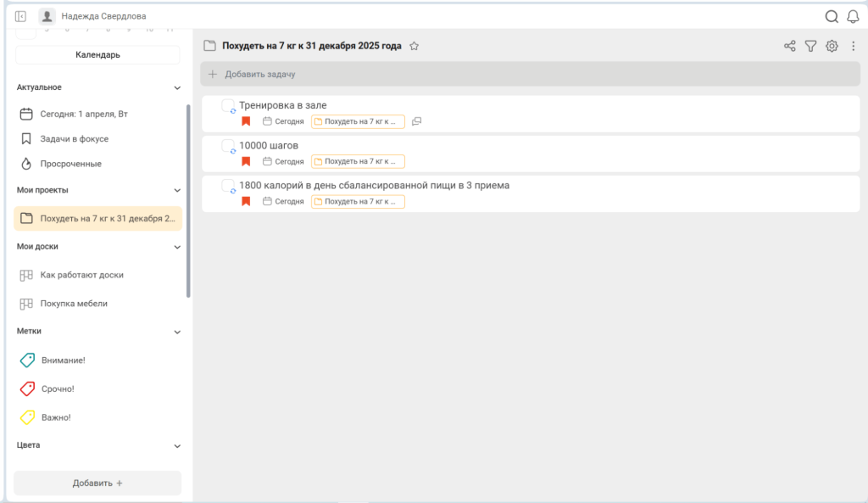Open the three-dot more options menu
The height and width of the screenshot is (503, 868).
click(853, 46)
